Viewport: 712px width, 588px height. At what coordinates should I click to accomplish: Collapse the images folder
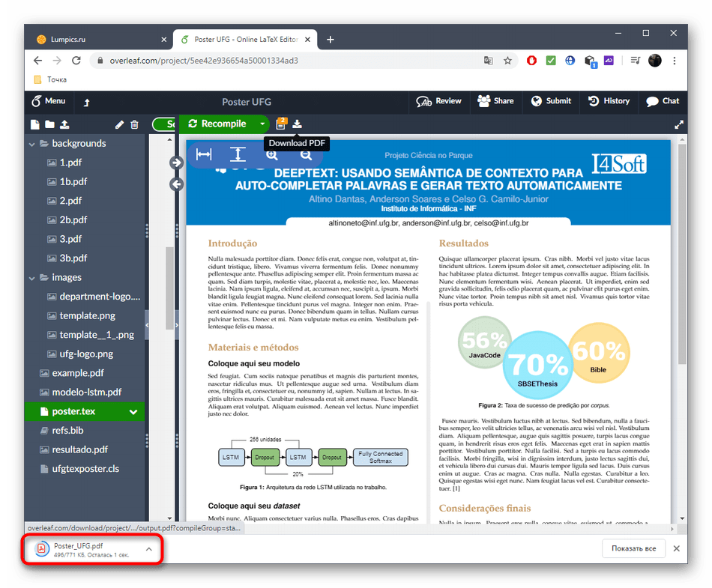pyautogui.click(x=32, y=278)
